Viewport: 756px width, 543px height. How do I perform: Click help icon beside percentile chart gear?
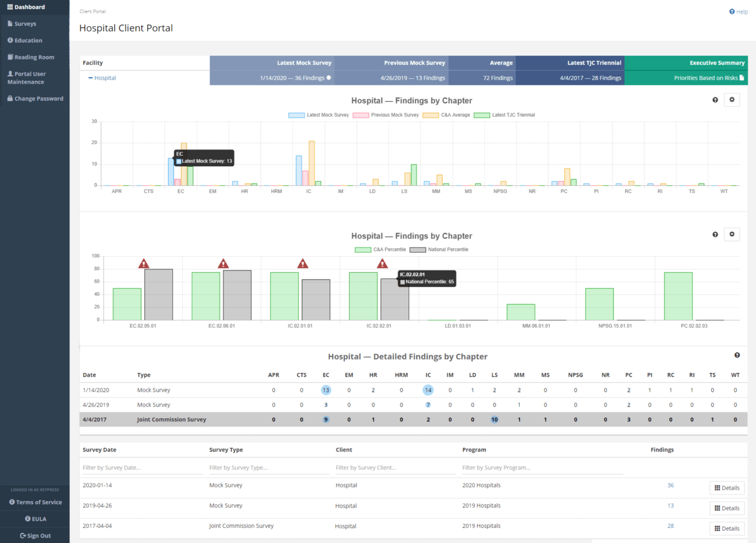tap(715, 235)
